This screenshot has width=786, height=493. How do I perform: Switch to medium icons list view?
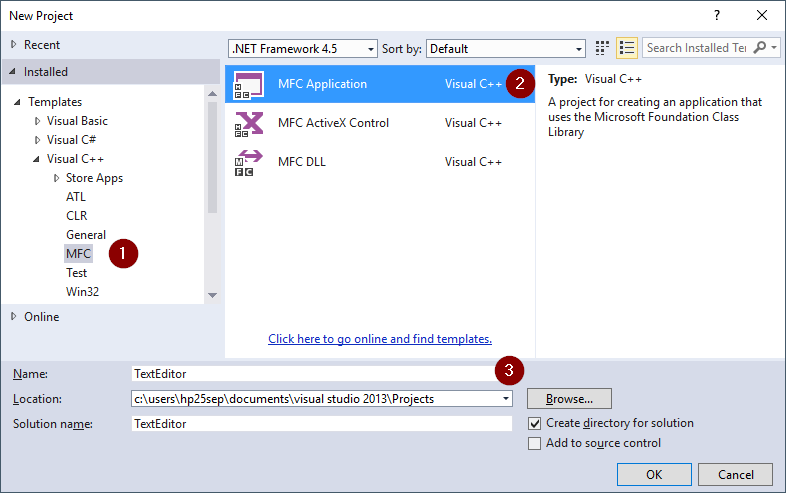[627, 48]
